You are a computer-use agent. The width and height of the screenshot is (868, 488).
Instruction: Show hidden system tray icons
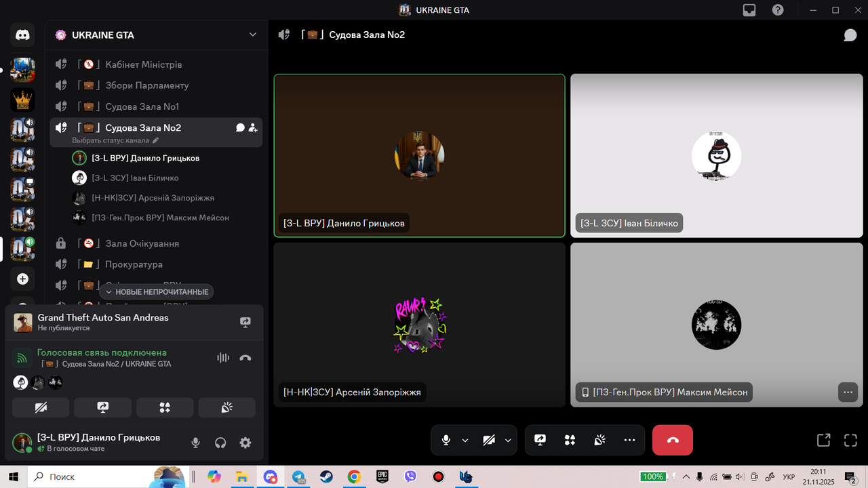point(686,476)
